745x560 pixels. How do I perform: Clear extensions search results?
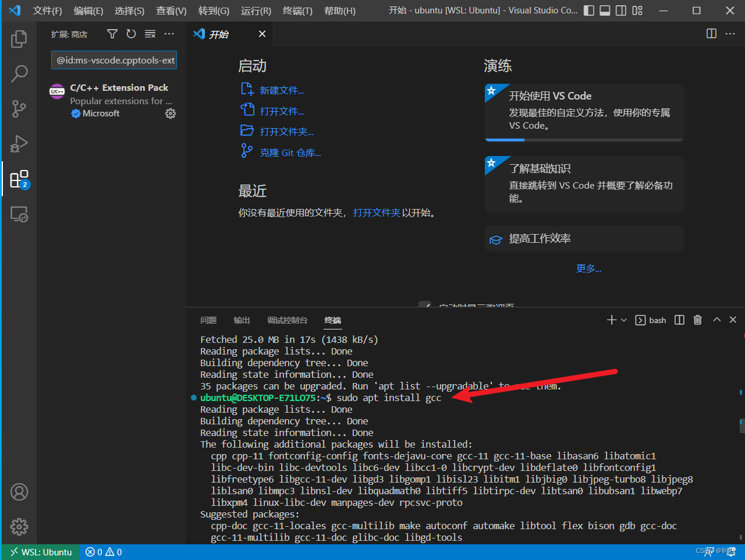click(150, 34)
